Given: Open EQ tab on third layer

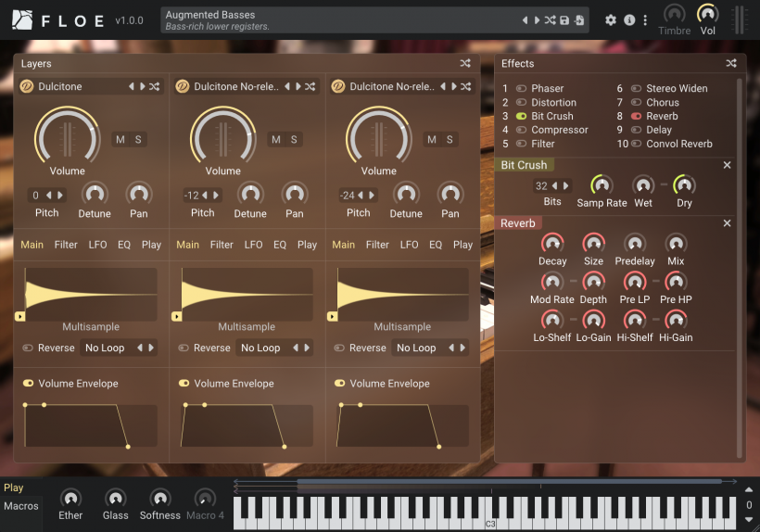Looking at the screenshot, I should click(436, 245).
